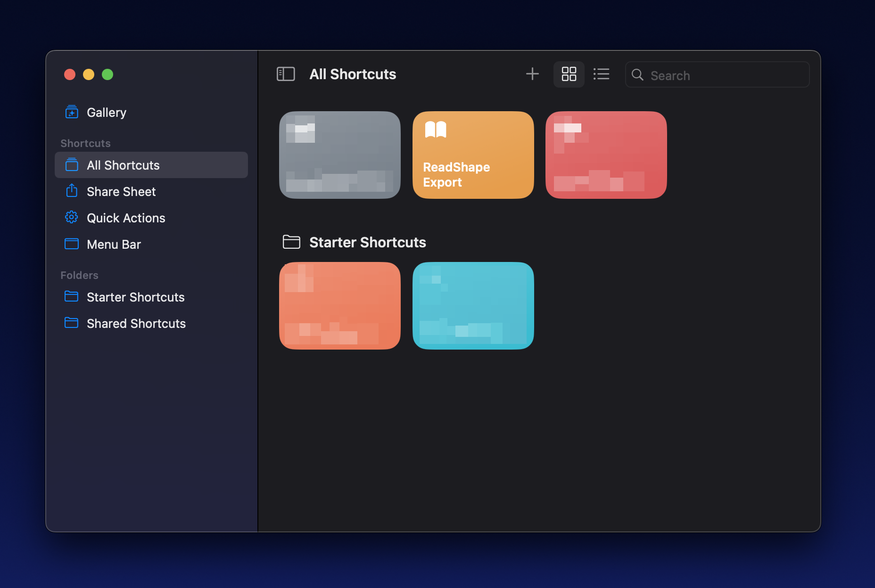This screenshot has height=588, width=875.
Task: Select All Shortcuts in sidebar
Action: point(123,165)
